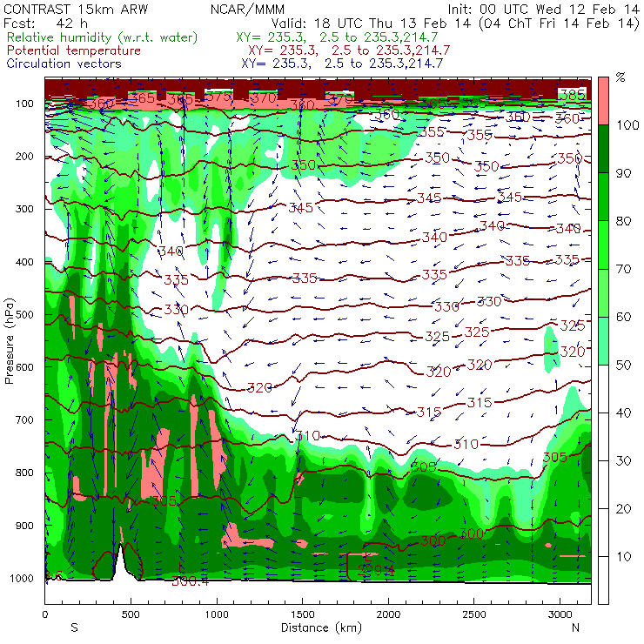Click the "N" north marker below x-axis
The height and width of the screenshot is (644, 644).
[575, 627]
